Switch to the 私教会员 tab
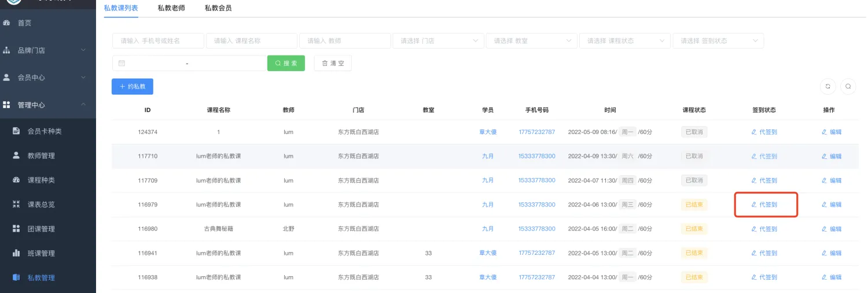 218,8
